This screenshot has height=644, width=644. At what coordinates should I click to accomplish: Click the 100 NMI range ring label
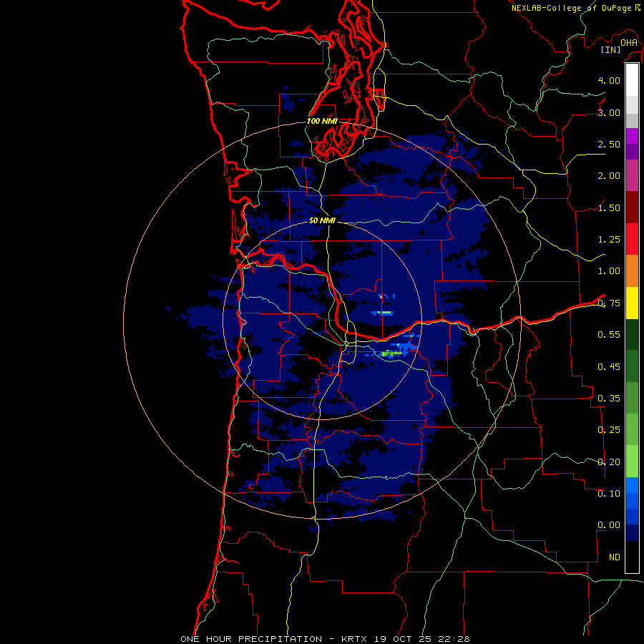pos(323,121)
